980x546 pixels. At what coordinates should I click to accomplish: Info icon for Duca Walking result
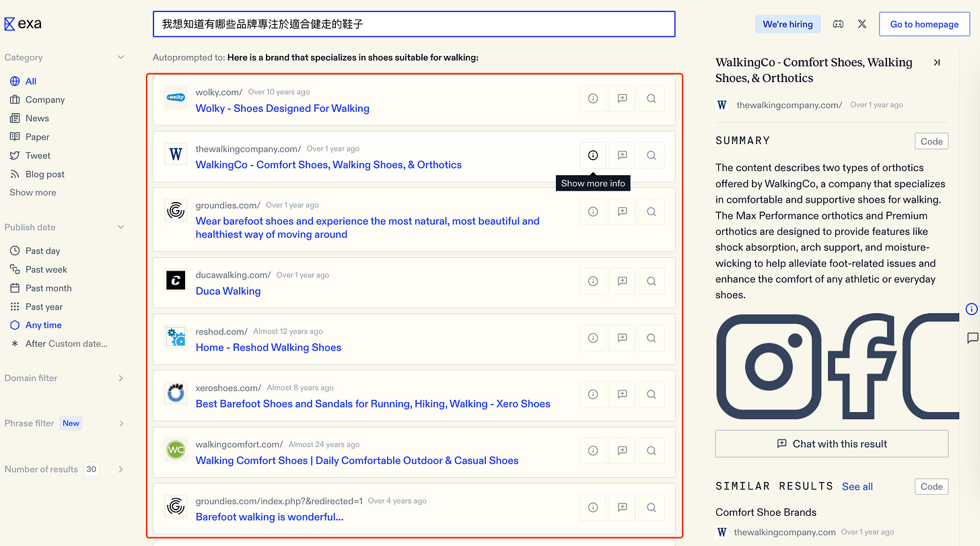(593, 281)
